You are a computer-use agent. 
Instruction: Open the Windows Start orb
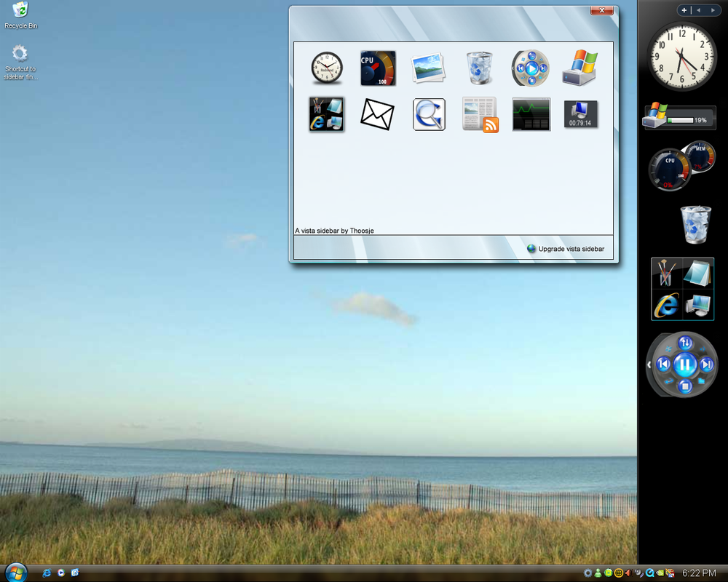[x=16, y=573]
